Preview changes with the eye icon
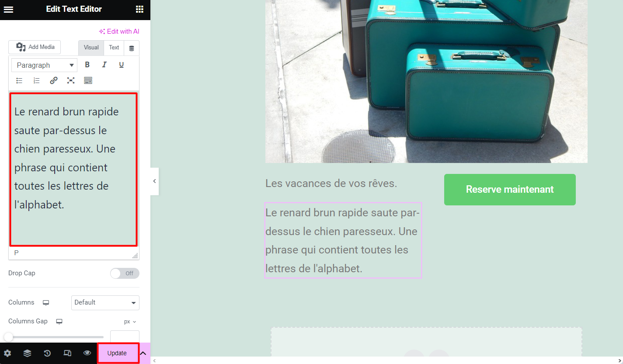 (87, 353)
